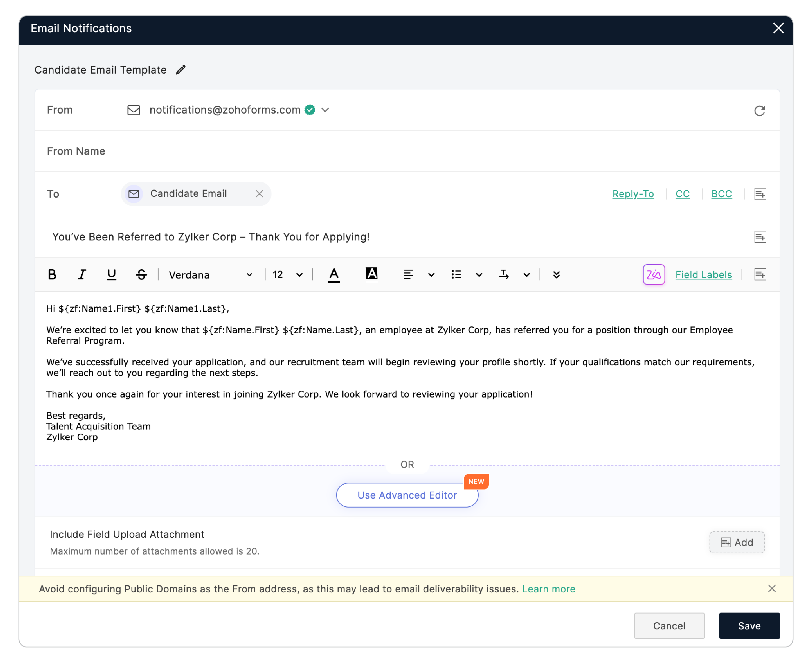Refresh the From email address
This screenshot has width=812, height=663.
[x=760, y=110]
